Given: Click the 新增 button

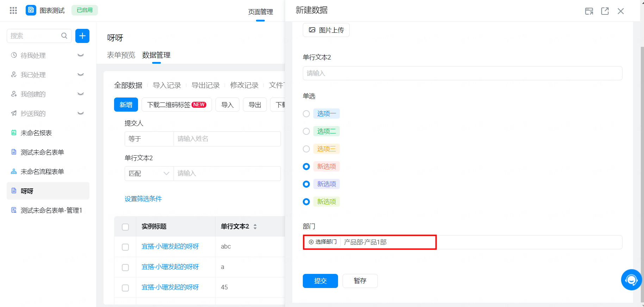Looking at the screenshot, I should pos(126,105).
